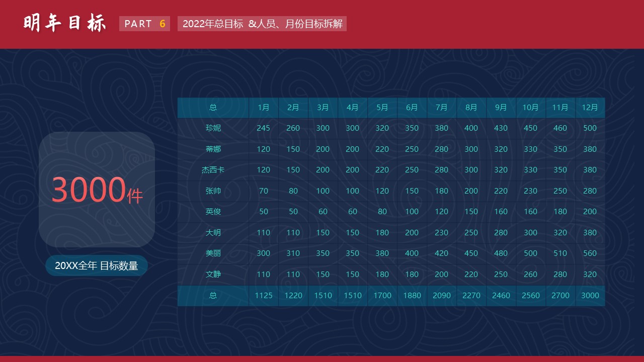Image resolution: width=644 pixels, height=362 pixels.
Task: Select the 2月 total 1220
Action: (293, 295)
